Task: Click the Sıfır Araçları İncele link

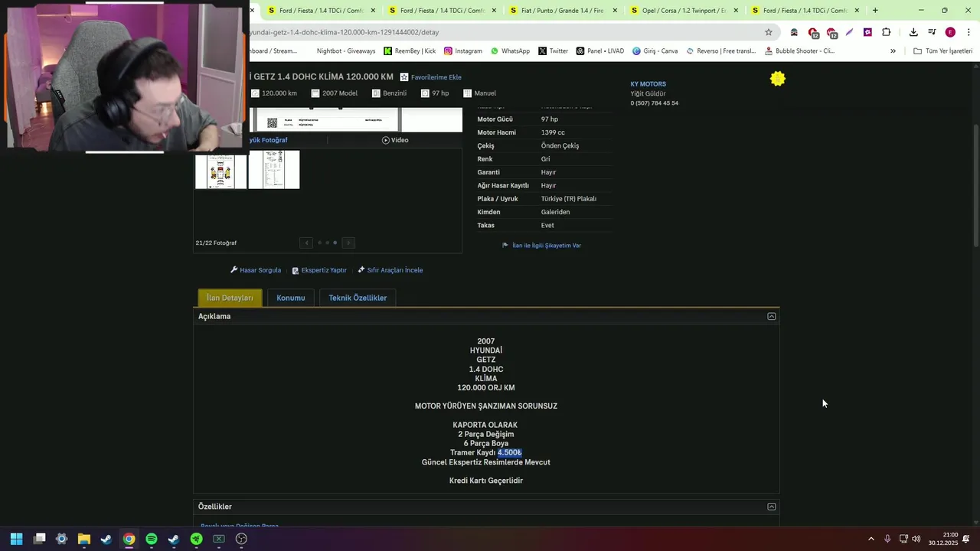Action: [x=390, y=270]
